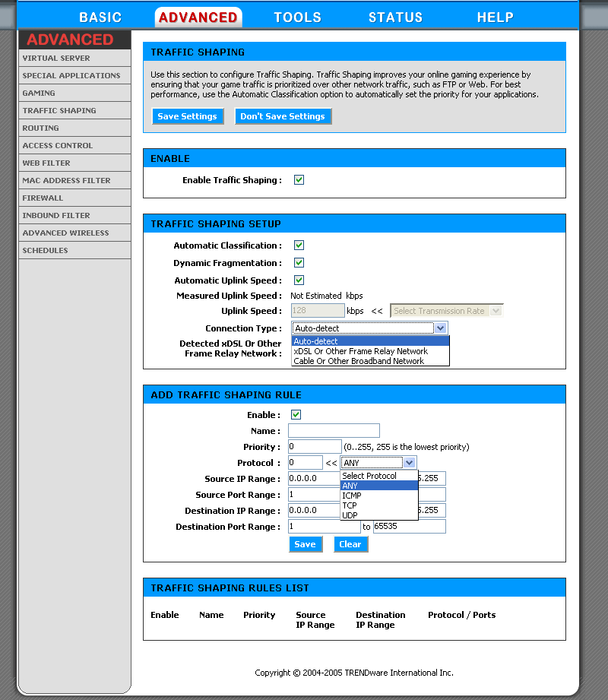Choose UDP in protocol list
Image resolution: width=608 pixels, height=700 pixels.
tap(379, 515)
